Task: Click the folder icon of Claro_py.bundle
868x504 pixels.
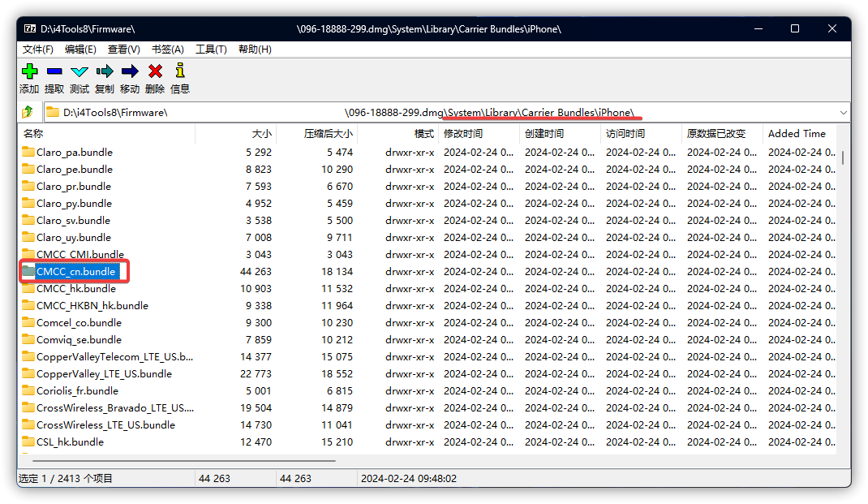Action: tap(28, 203)
